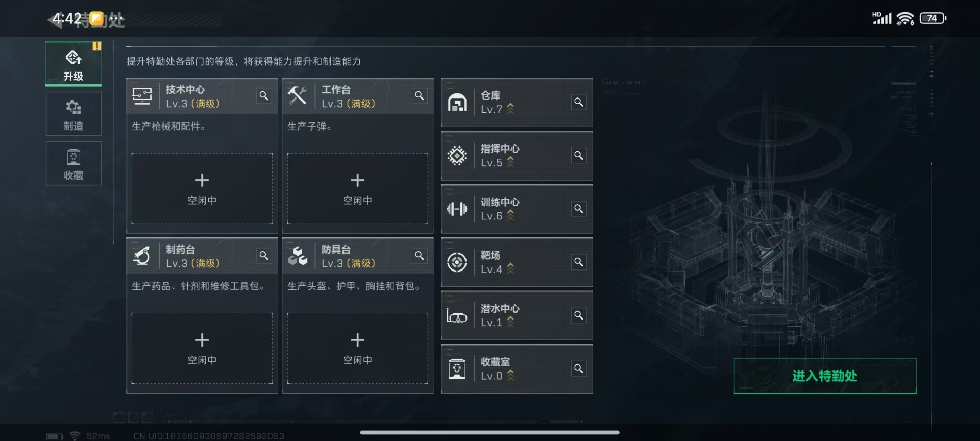Screen dimensions: 980x441
Task: Switch to the 升级 tab
Action: pyautogui.click(x=73, y=64)
